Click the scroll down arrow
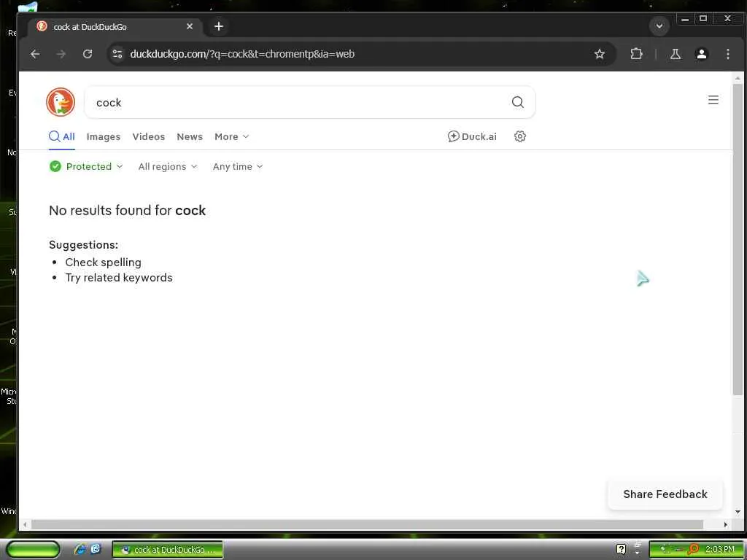Viewport: 747px width, 560px height. coord(738,512)
